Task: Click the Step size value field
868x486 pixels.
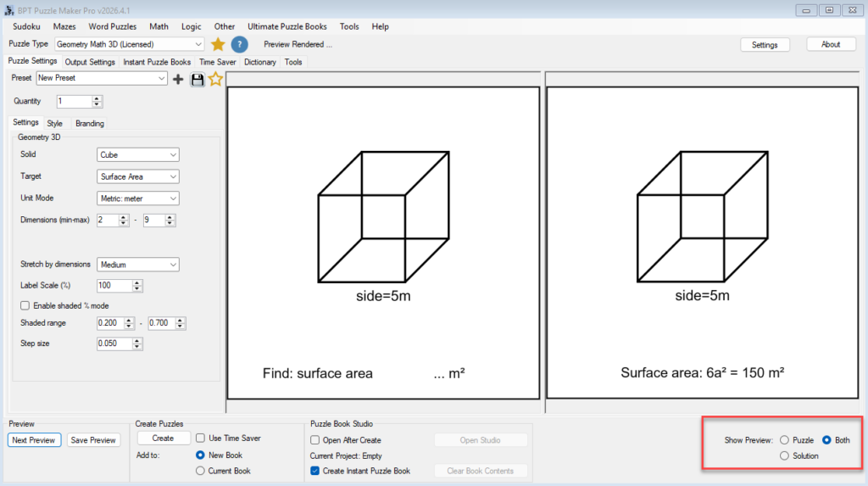Action: click(114, 344)
